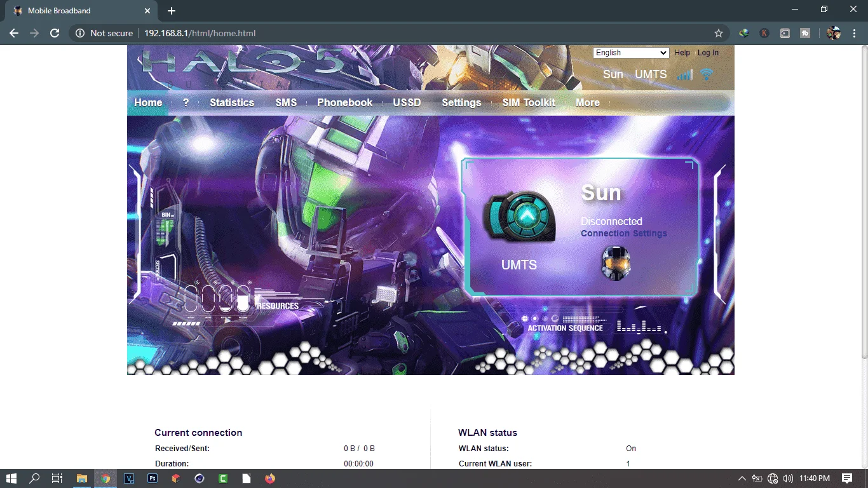Image resolution: width=868 pixels, height=488 pixels.
Task: Open the English language dropdown
Action: [x=631, y=53]
